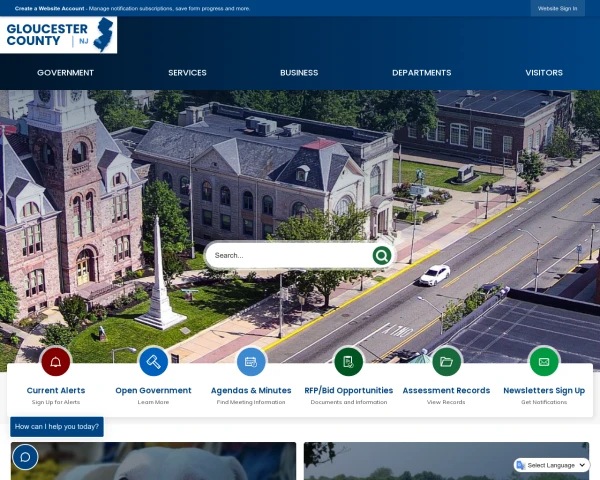
Task: Click the RFP/Bid Opportunities document icon
Action: point(348,361)
